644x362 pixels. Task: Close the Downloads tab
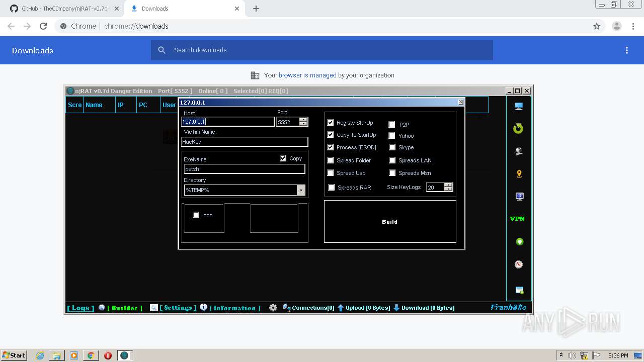(237, 9)
